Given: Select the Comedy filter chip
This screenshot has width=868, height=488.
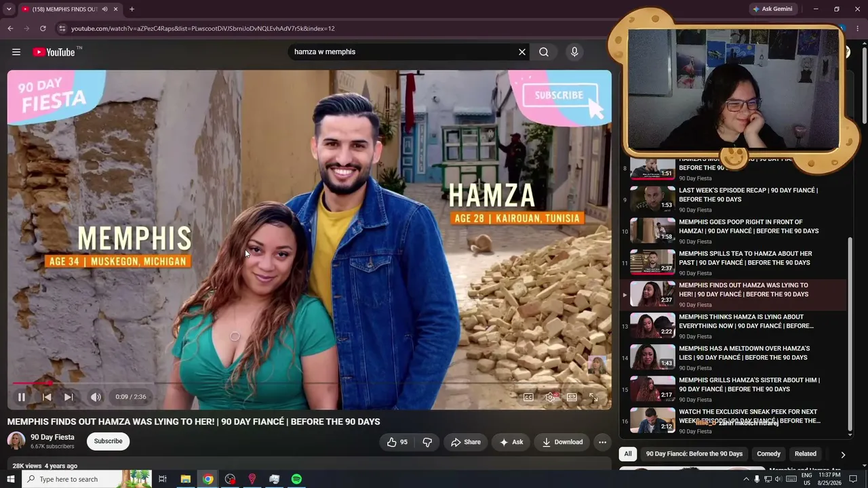Looking at the screenshot, I should [x=768, y=454].
